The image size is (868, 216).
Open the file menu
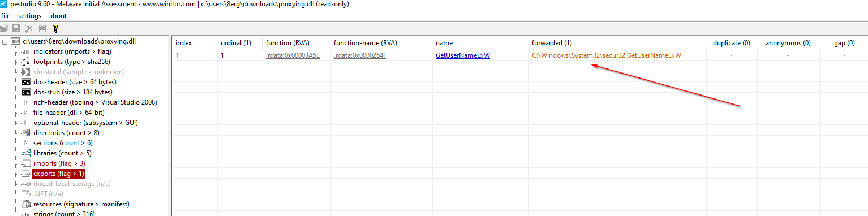pos(6,16)
